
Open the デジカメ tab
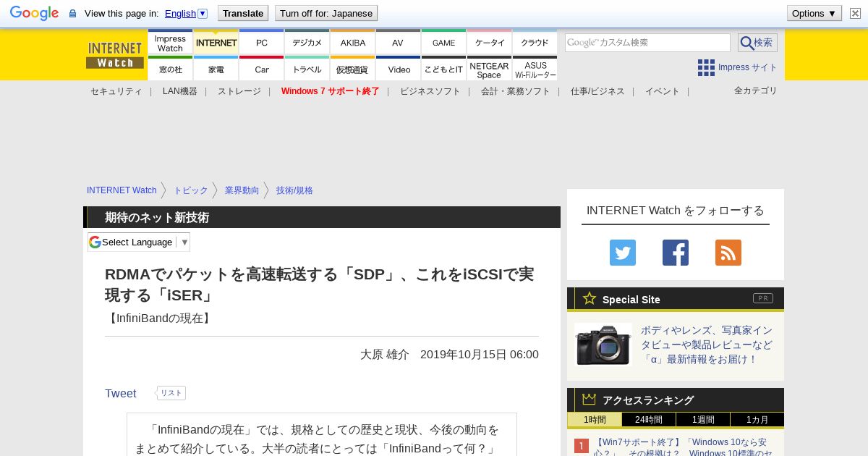coord(307,43)
